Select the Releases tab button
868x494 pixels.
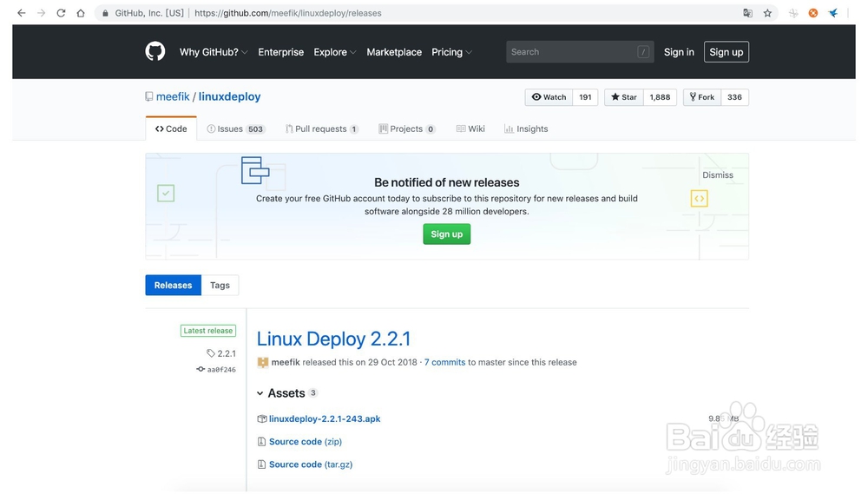pyautogui.click(x=174, y=286)
